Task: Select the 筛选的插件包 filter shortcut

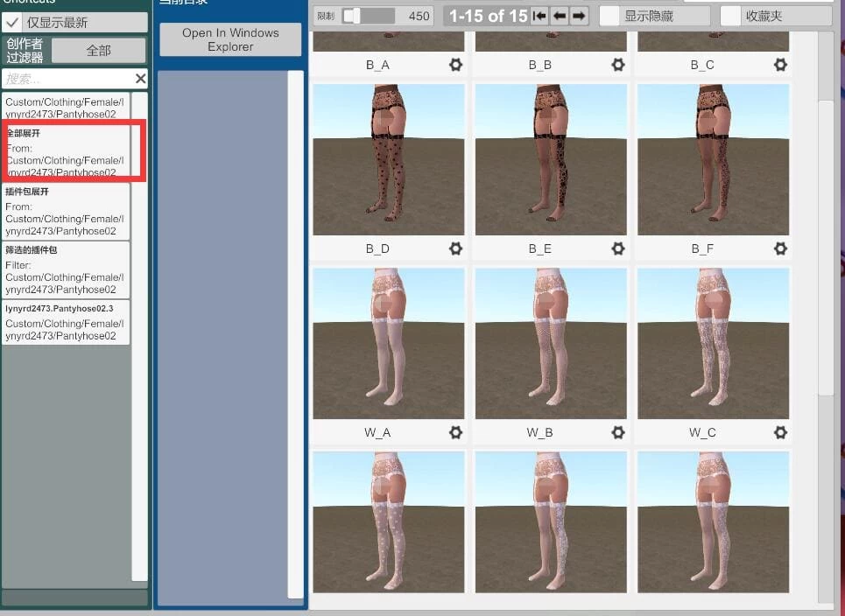Action: click(66, 269)
